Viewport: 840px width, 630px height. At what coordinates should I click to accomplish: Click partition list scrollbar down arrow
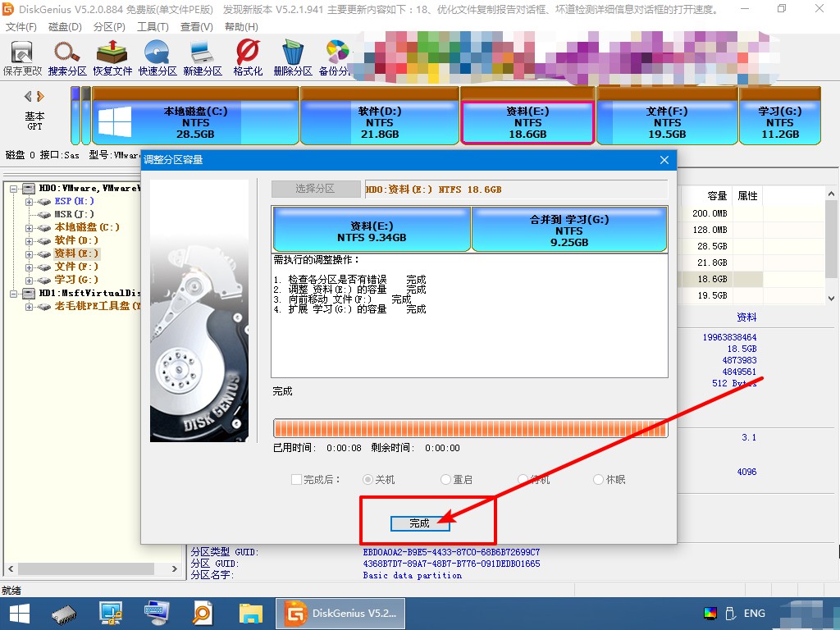click(x=832, y=299)
